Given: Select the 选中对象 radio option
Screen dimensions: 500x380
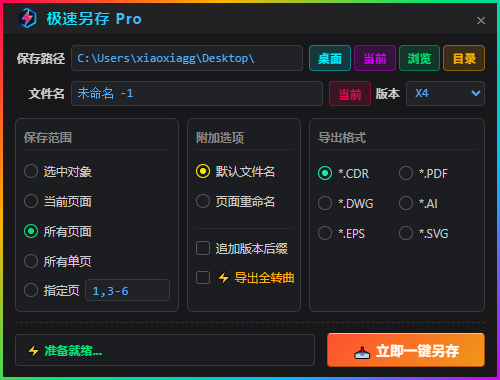Looking at the screenshot, I should 31,171.
